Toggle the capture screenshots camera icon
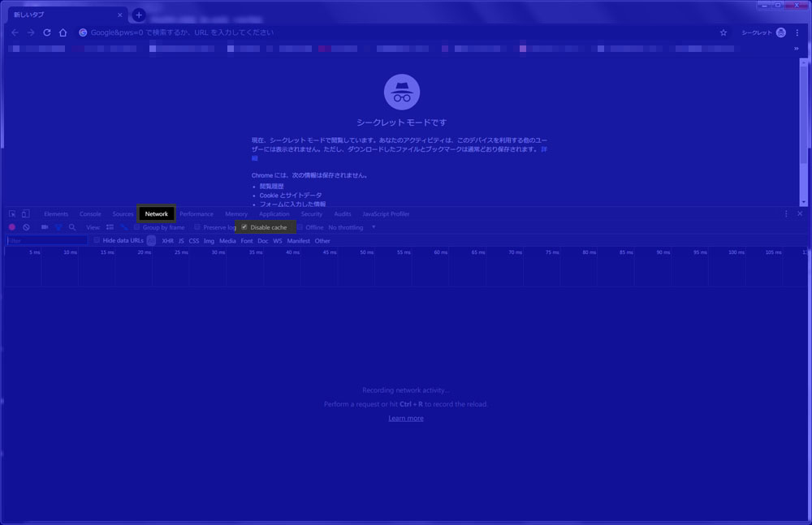The width and height of the screenshot is (812, 525). tap(45, 227)
